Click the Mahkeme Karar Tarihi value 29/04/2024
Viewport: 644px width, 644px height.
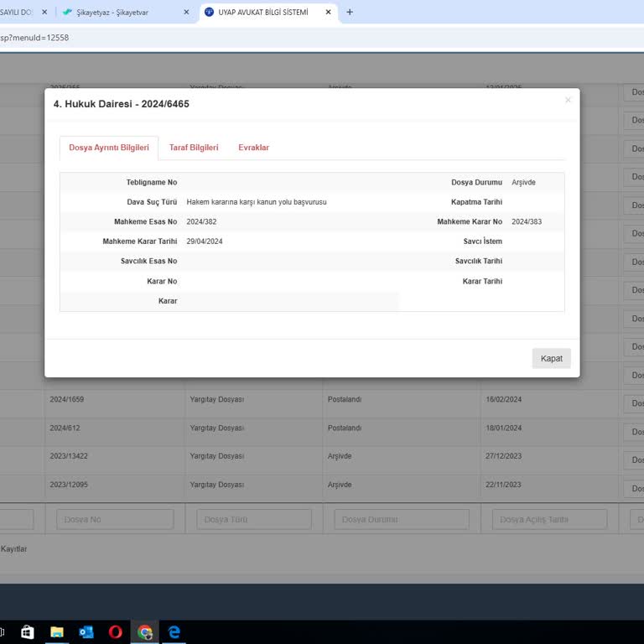[205, 241]
